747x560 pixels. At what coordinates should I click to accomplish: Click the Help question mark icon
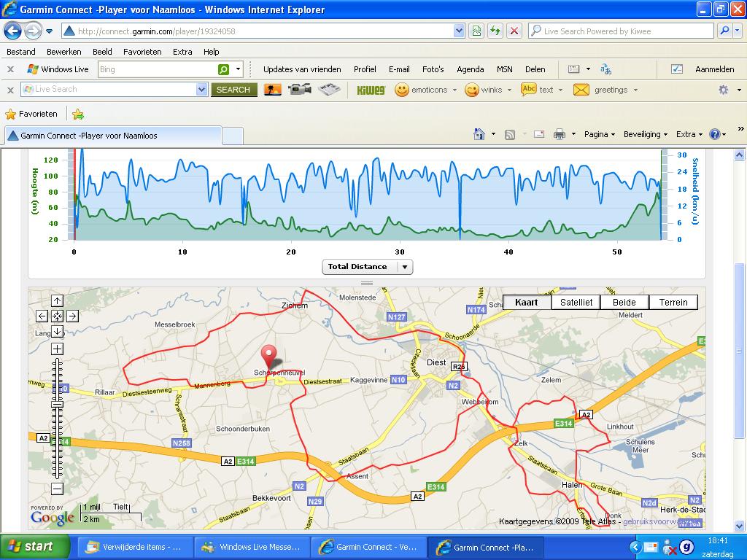715,134
